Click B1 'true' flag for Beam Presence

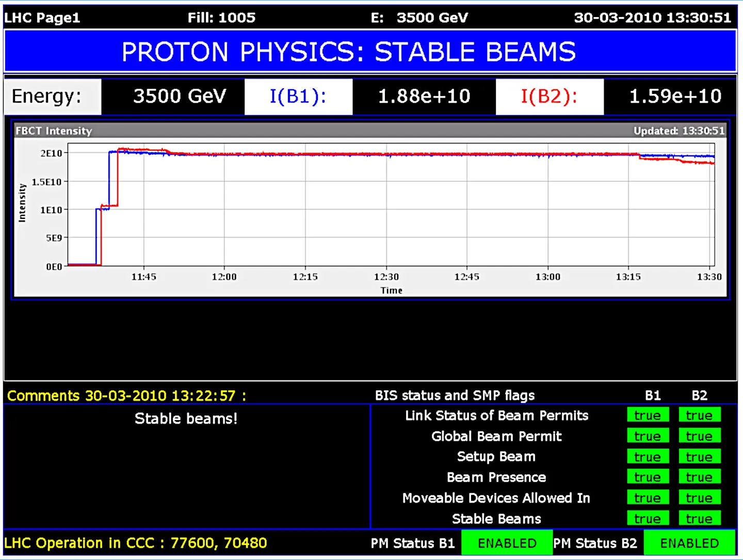click(x=648, y=476)
